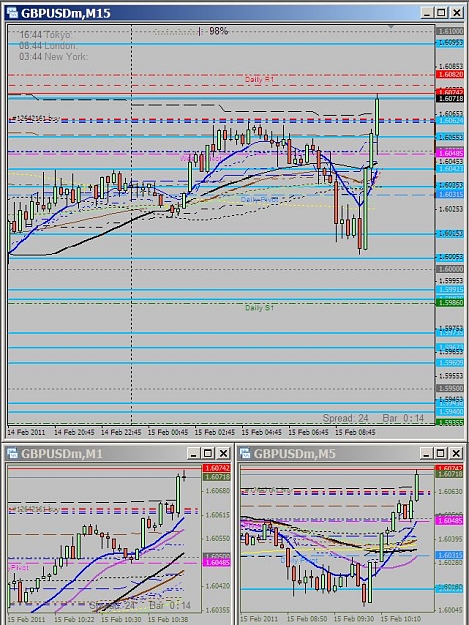469x625 pixels.
Task: Click 'Bar 0:14' timer on M1 chart
Action: pyautogui.click(x=170, y=606)
